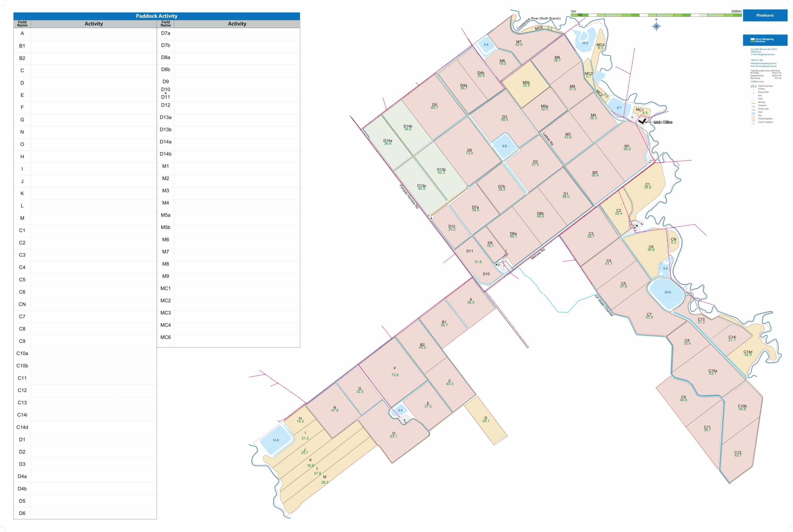Click field D6 on the map
Viewport: 793px width, 532px height.
(x=469, y=152)
